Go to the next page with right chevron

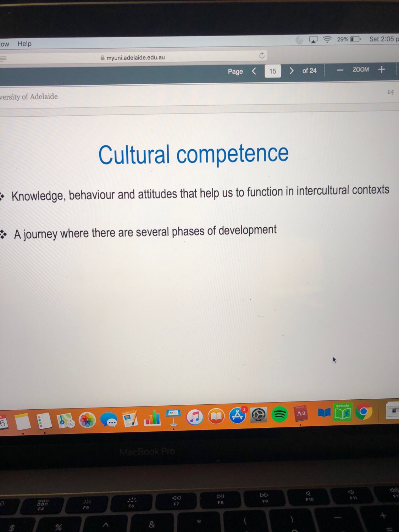tap(292, 71)
